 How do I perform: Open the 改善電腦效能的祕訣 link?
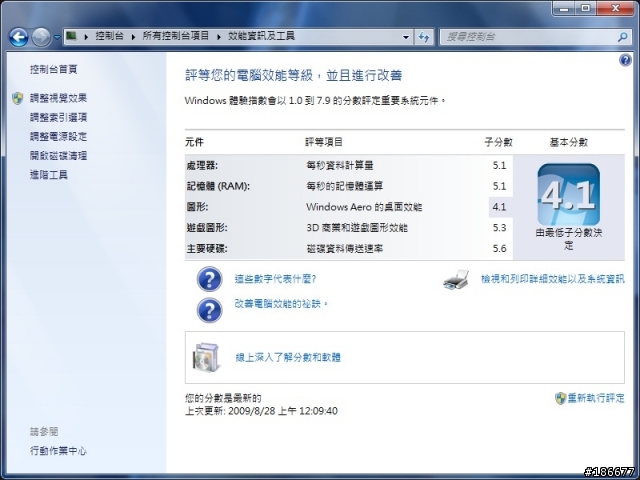point(280,304)
